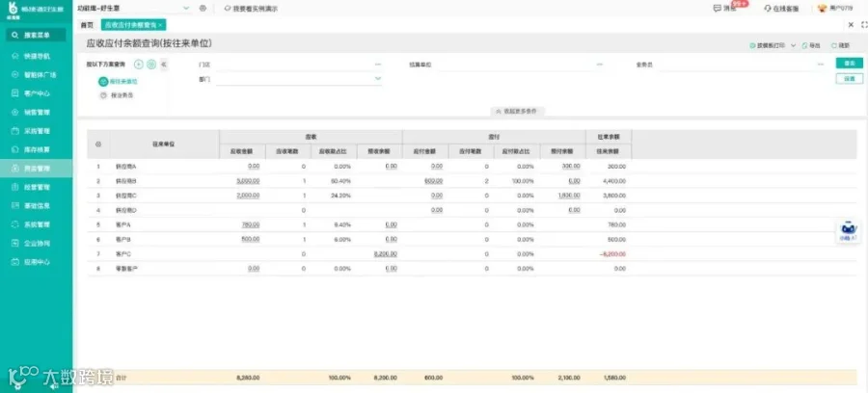The image size is (868, 393).
Task: Click the app logo at top left
Action: pos(14,7)
